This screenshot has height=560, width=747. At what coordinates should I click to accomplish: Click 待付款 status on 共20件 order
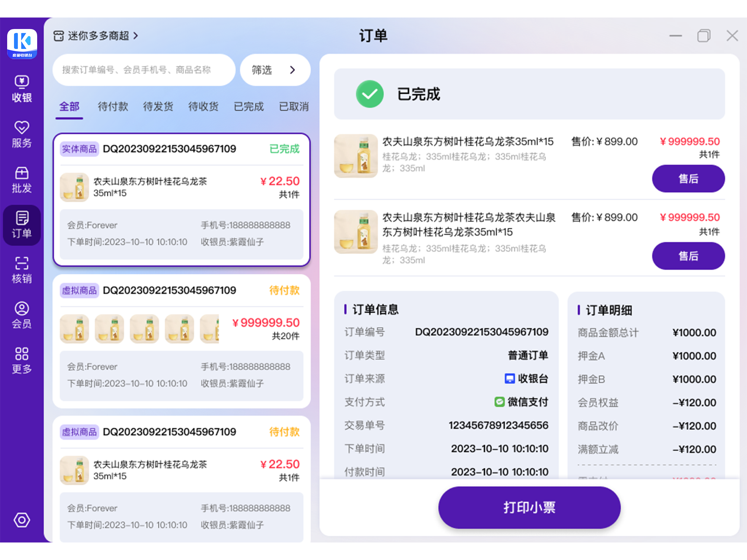coord(284,290)
